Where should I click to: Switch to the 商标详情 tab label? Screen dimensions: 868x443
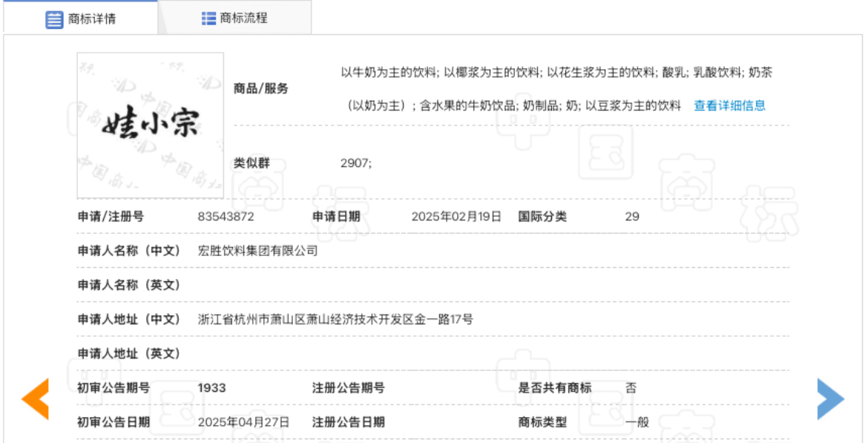click(x=91, y=19)
